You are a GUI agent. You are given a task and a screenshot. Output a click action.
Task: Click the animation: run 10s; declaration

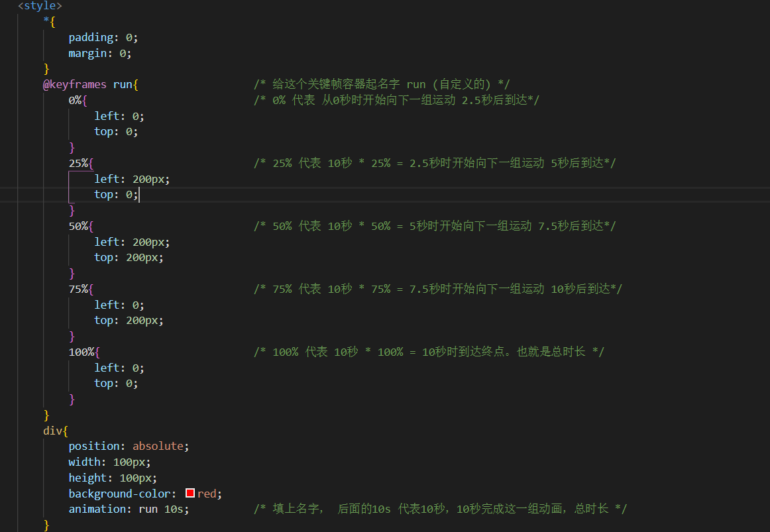click(x=129, y=509)
